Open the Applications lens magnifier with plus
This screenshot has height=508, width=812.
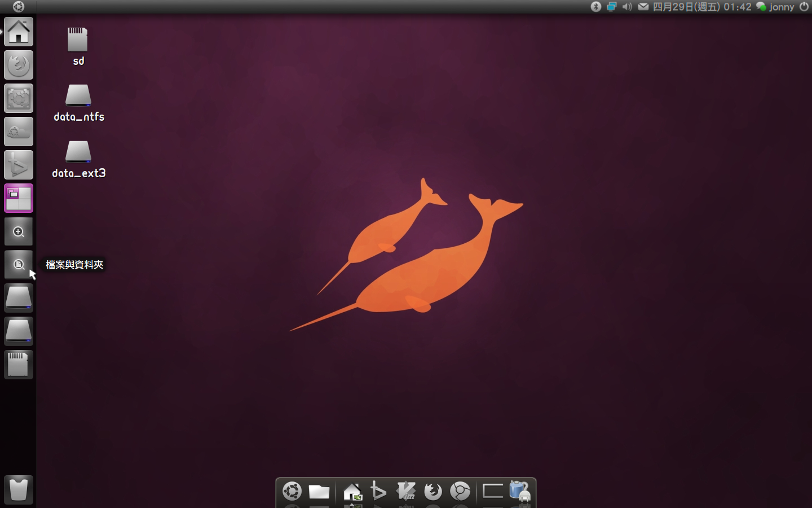pos(19,231)
